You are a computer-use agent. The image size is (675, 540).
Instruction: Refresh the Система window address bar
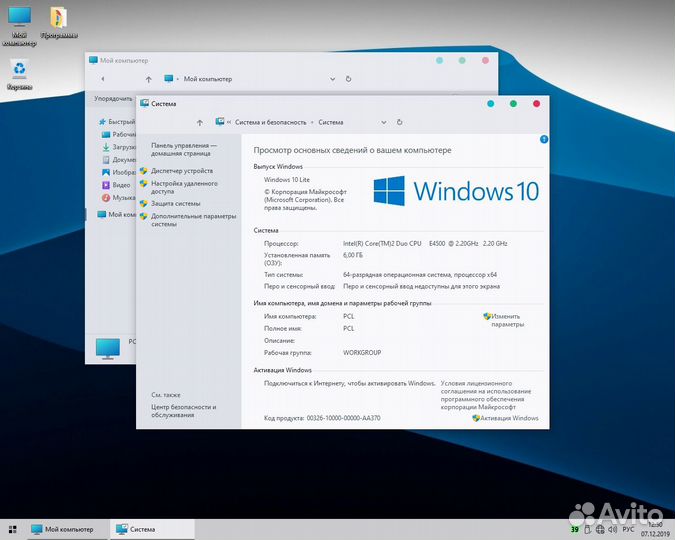coord(399,122)
